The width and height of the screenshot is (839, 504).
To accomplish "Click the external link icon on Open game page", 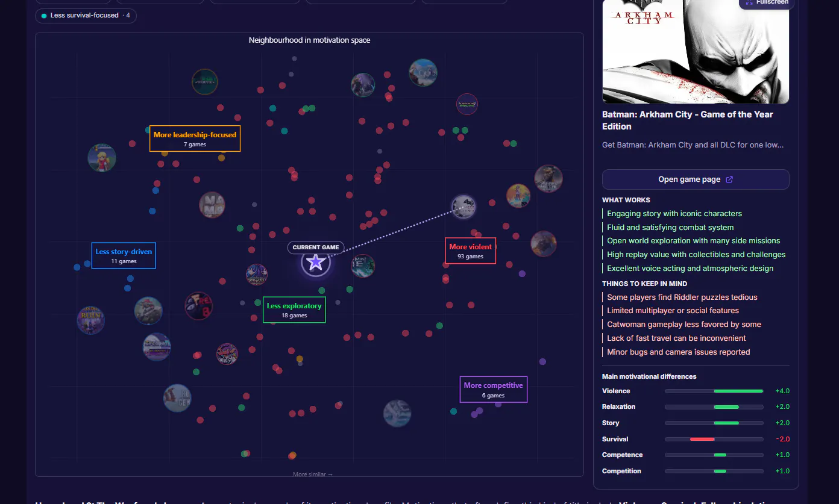I will 729,179.
